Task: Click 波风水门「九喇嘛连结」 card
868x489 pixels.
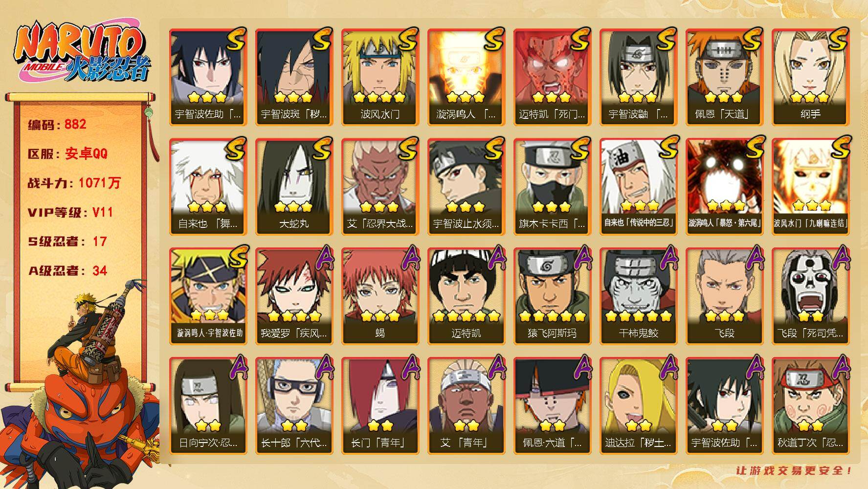Action: click(x=810, y=187)
